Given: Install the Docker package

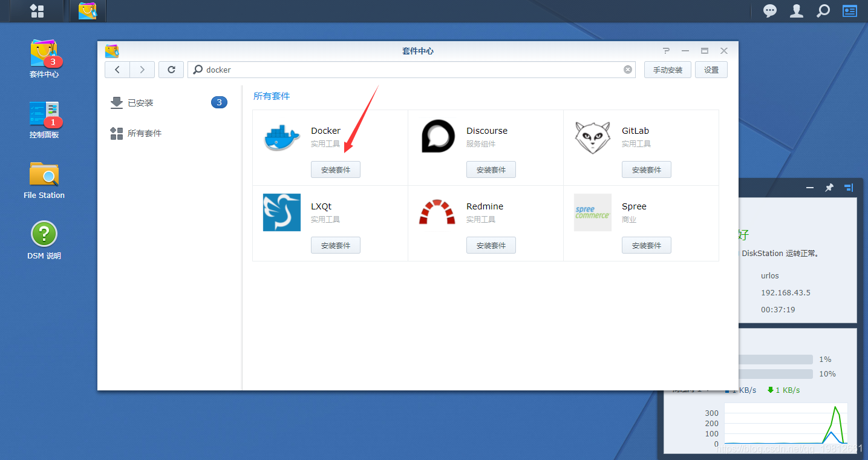Looking at the screenshot, I should pyautogui.click(x=336, y=170).
